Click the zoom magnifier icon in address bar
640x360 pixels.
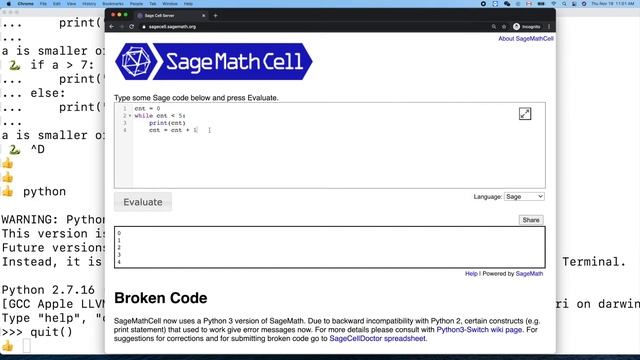click(493, 27)
